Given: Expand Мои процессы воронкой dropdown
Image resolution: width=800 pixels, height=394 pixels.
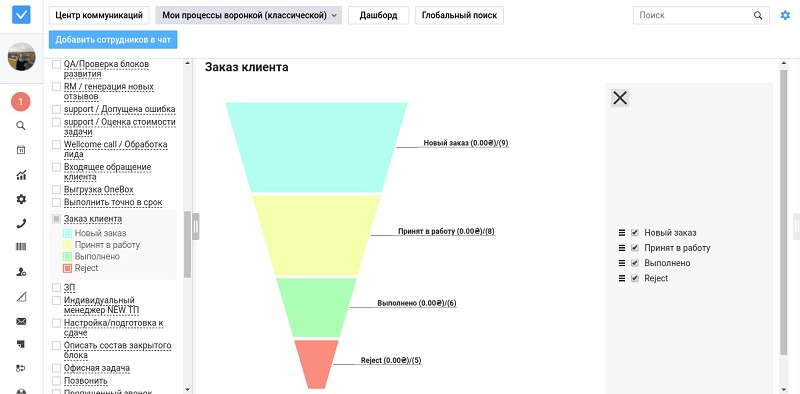Looking at the screenshot, I should [x=248, y=15].
